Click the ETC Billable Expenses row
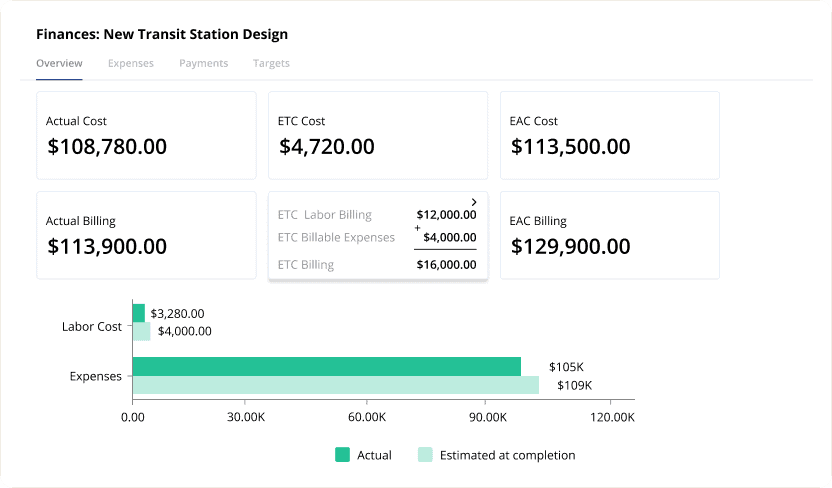This screenshot has height=488, width=832. (x=376, y=237)
